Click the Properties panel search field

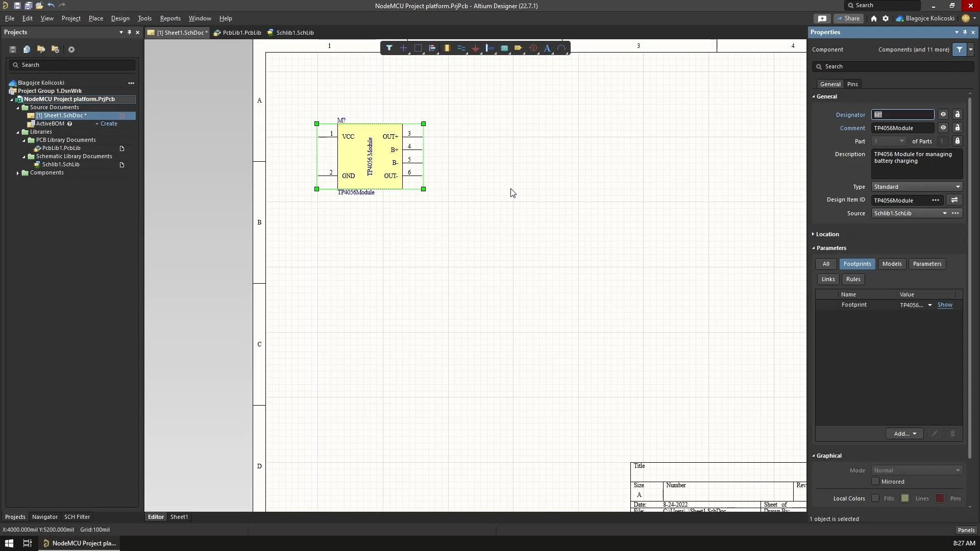coord(893,66)
